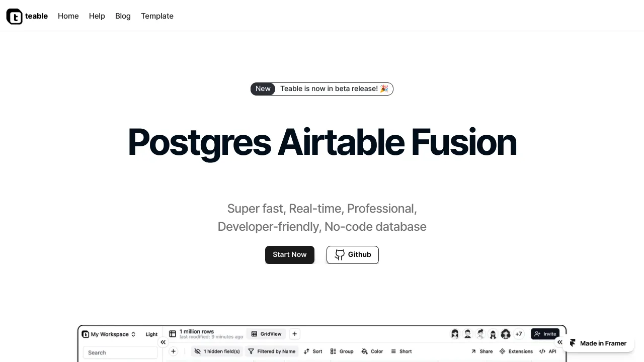Click the 'Postgres Airtable Fusion' headline
Image resolution: width=644 pixels, height=362 pixels.
click(322, 142)
